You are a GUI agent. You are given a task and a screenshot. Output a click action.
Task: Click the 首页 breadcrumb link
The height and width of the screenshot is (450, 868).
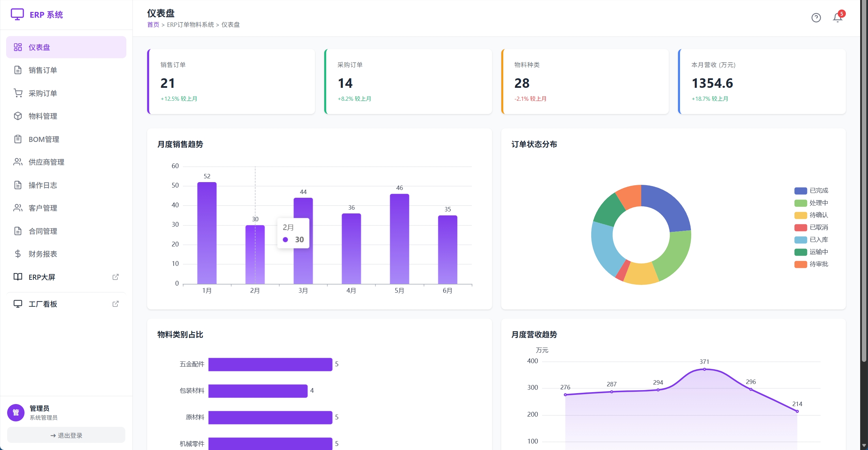[x=153, y=25]
